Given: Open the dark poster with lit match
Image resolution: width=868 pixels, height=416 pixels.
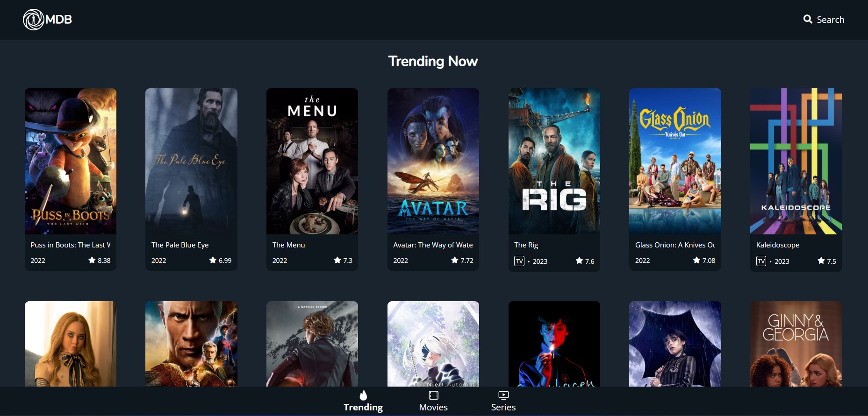Looking at the screenshot, I should 554,344.
